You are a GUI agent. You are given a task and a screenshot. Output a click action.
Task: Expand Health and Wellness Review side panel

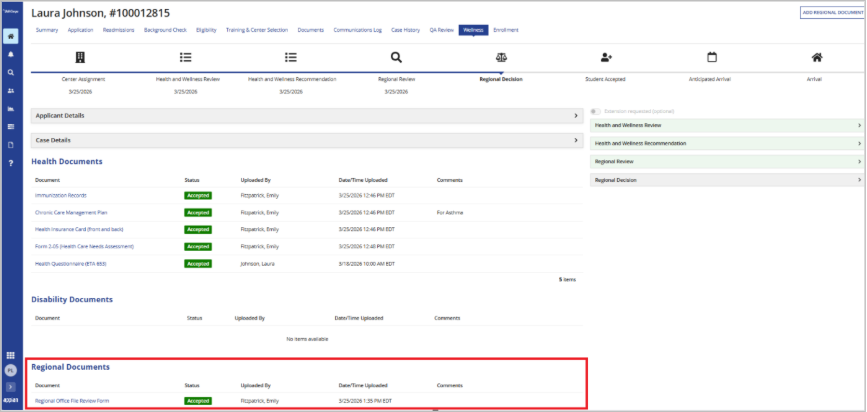click(x=727, y=126)
